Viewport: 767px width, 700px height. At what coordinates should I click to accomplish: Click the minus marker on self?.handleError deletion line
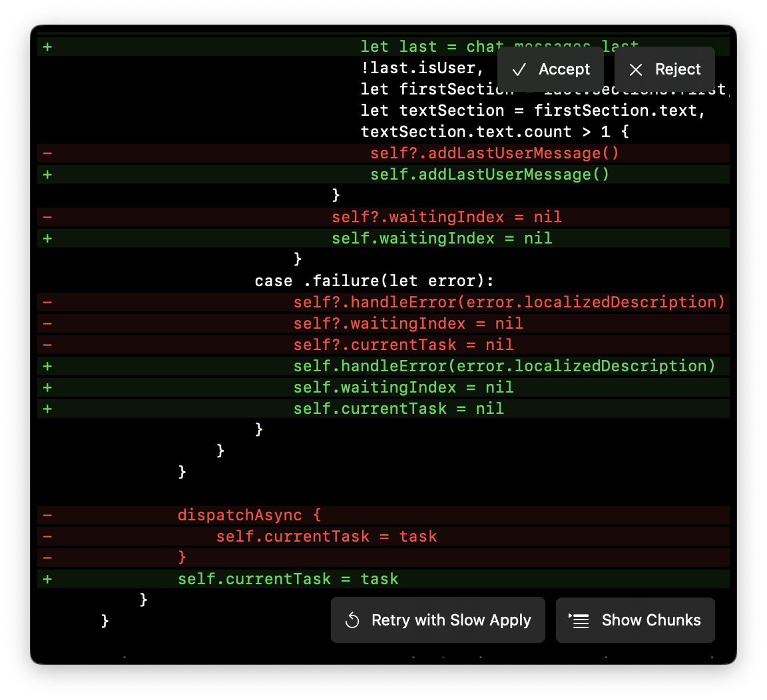[x=47, y=301]
